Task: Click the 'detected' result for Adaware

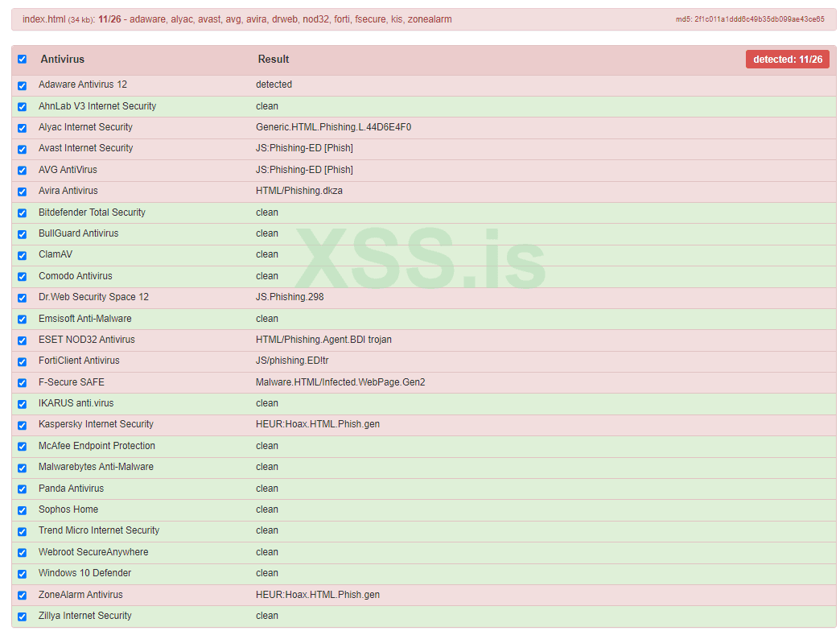Action: tap(274, 85)
